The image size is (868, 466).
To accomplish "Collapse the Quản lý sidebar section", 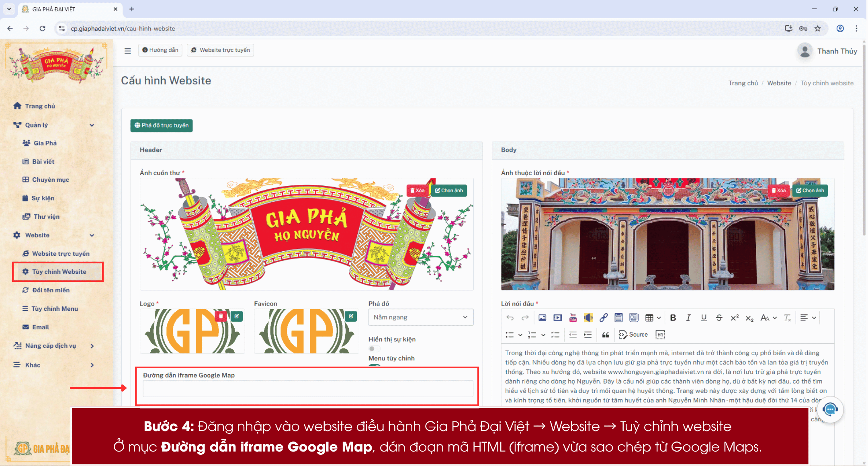I will [x=92, y=125].
